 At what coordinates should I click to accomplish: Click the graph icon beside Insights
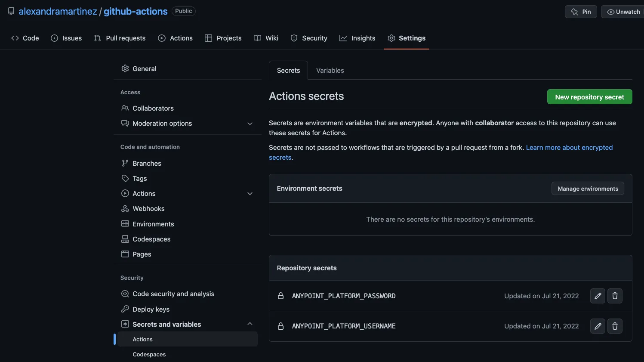click(343, 38)
